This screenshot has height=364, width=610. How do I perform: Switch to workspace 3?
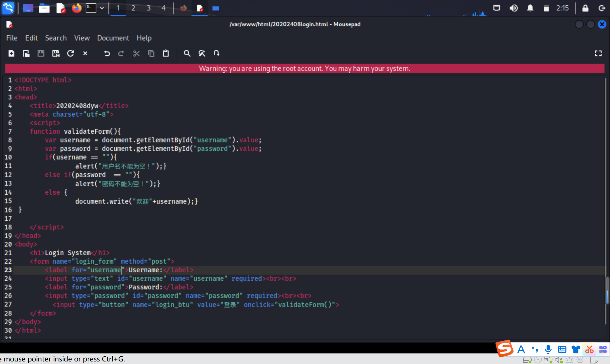tap(148, 8)
